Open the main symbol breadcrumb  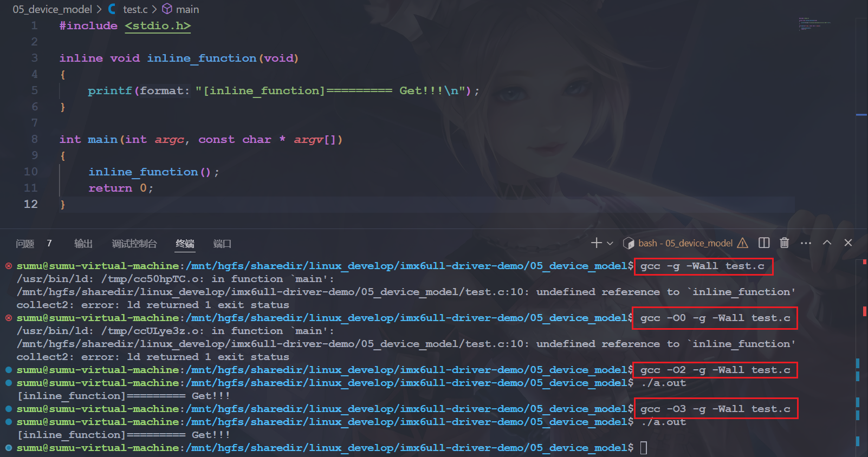pos(187,9)
